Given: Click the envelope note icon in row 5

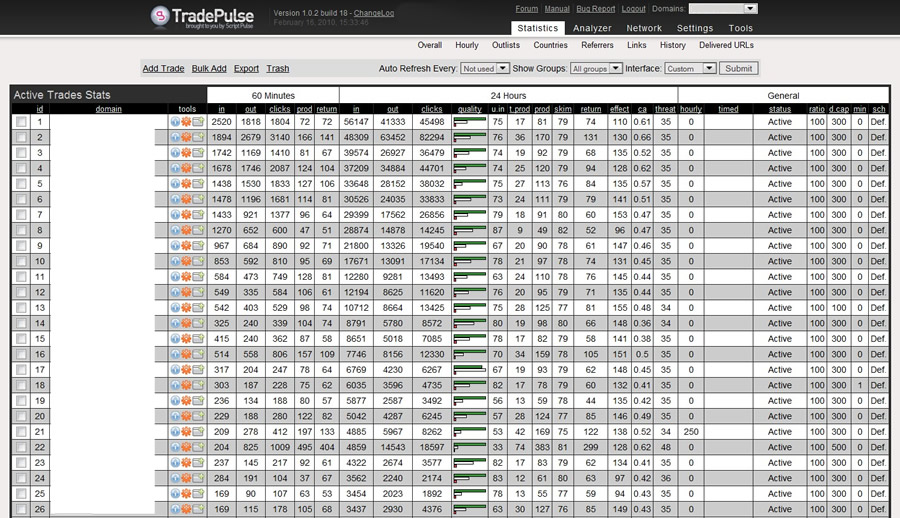Looking at the screenshot, I should point(198,184).
